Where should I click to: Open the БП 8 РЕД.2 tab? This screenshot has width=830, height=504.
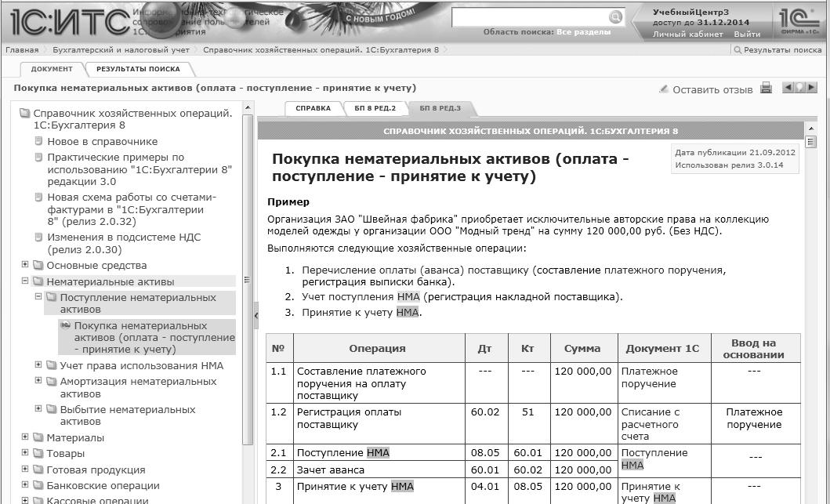tap(375, 108)
